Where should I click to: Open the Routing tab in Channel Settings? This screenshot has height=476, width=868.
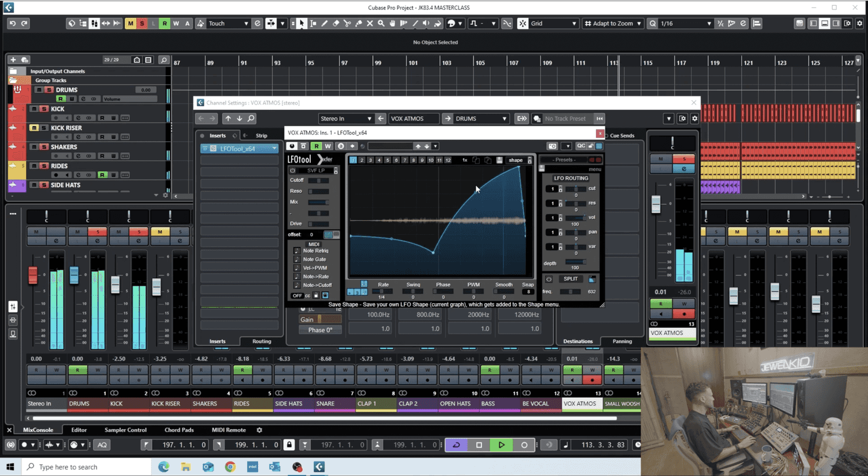[262, 341]
